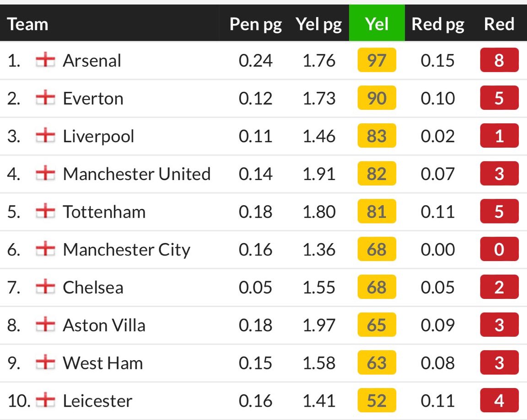
Task: Click the flag icon next to Chelsea
Action: click(x=45, y=287)
